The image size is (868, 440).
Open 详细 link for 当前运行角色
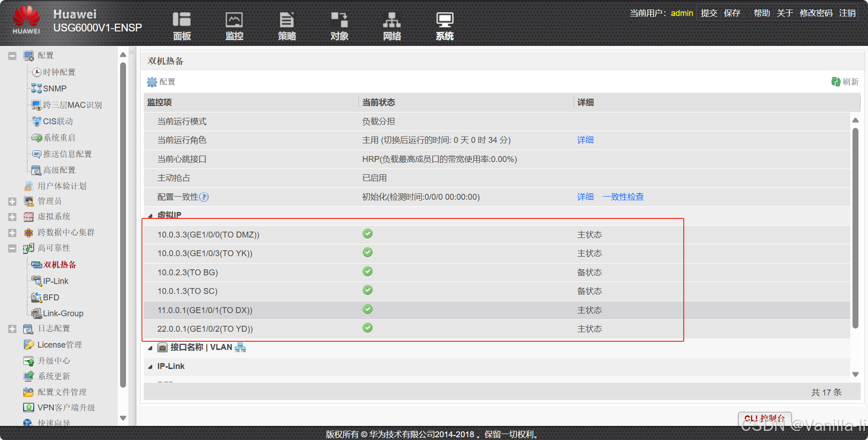[x=585, y=140]
